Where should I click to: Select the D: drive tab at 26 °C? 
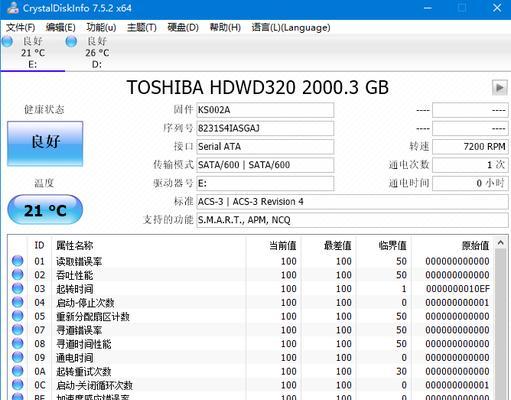pyautogui.click(x=97, y=53)
